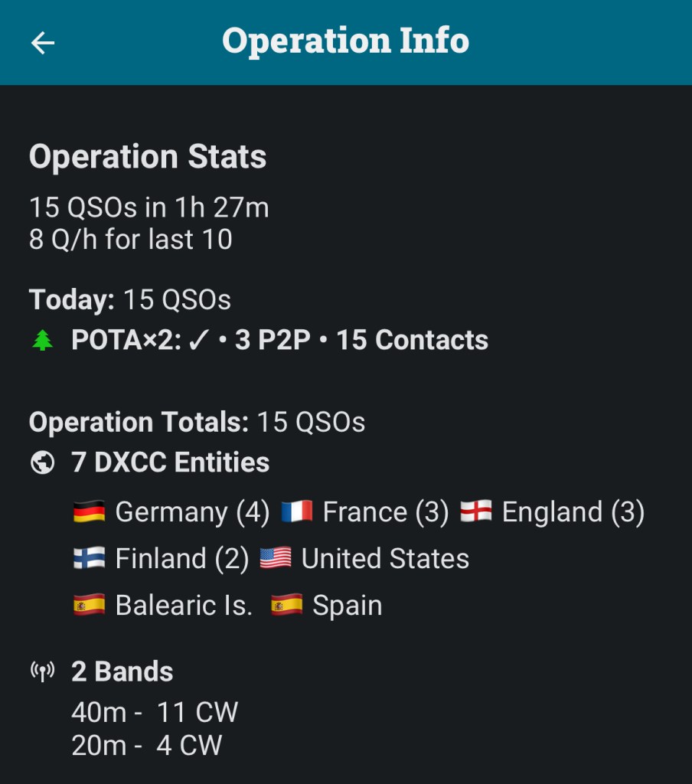Click the DXCC globe icon
692x784 pixels.
tap(43, 462)
